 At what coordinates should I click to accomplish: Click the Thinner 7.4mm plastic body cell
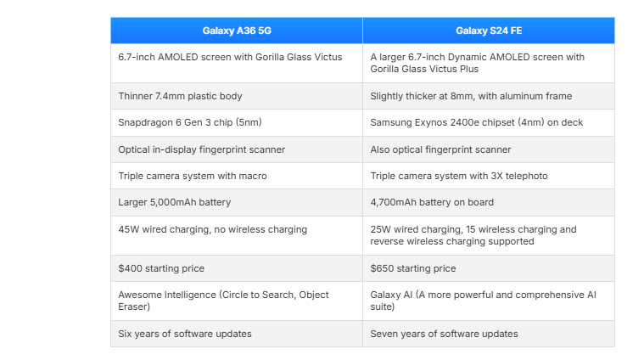pyautogui.click(x=237, y=96)
